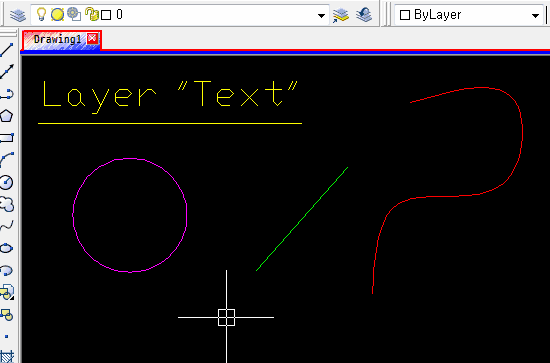Select the Construction Line tool
The image size is (550, 363).
tap(7, 72)
